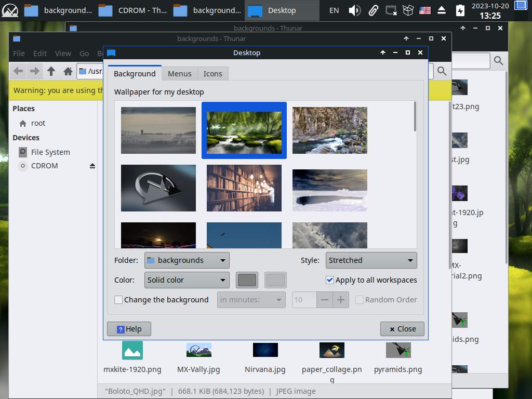This screenshot has width=532, height=399.
Task: Click the search magnifier icon in Thunar
Action: click(x=442, y=71)
